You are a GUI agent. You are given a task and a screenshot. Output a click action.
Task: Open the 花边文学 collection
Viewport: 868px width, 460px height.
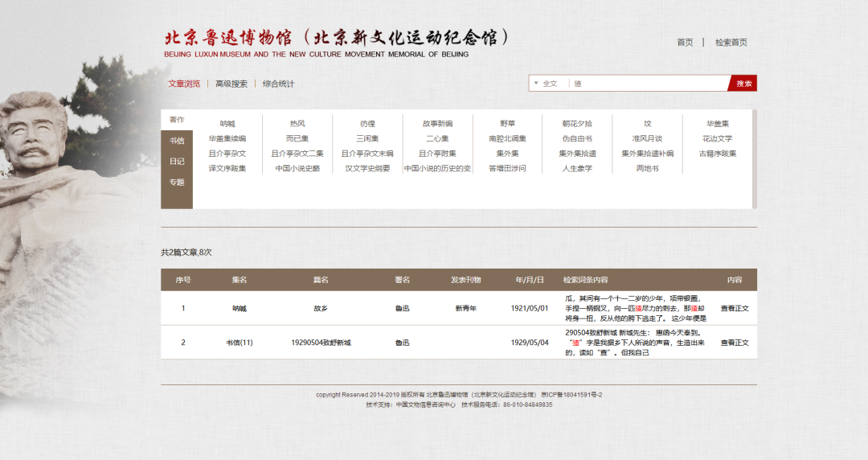pos(718,138)
